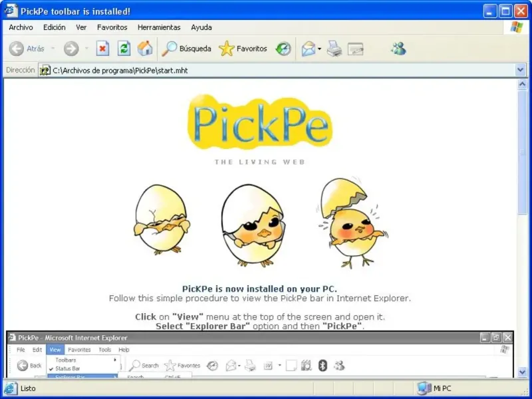Open the Edición menu
532x399 pixels.
tap(55, 27)
